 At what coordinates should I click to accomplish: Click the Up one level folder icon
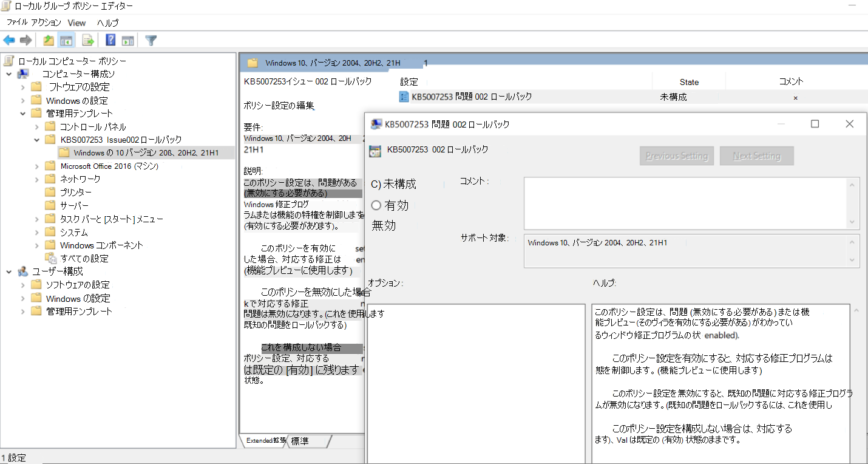pyautogui.click(x=49, y=41)
